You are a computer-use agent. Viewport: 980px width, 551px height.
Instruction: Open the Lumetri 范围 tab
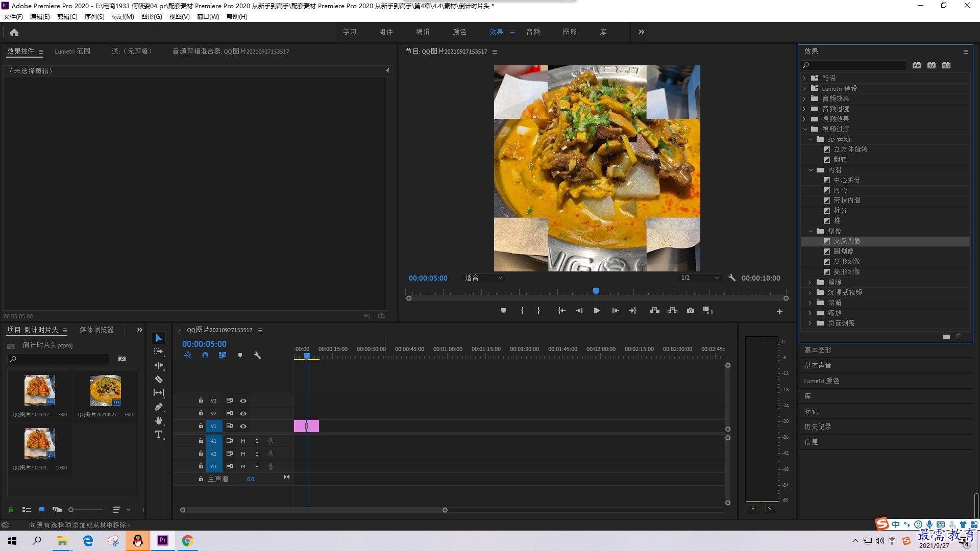tap(72, 51)
